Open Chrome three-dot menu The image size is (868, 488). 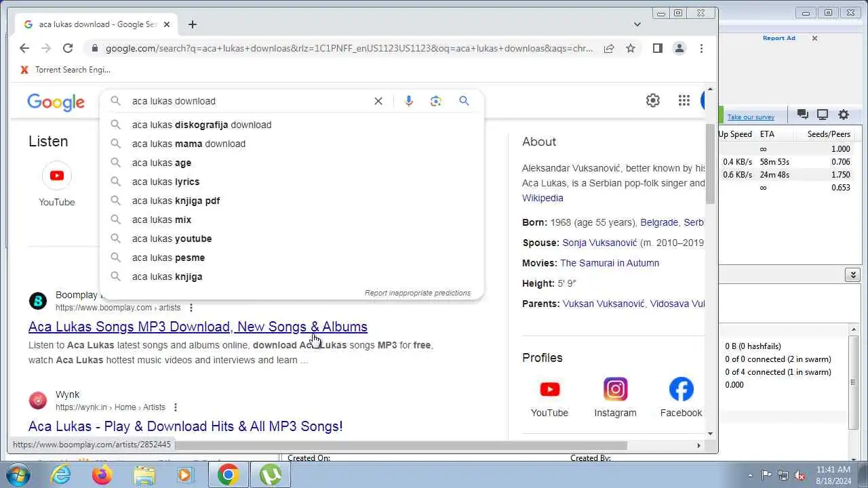[x=701, y=48]
